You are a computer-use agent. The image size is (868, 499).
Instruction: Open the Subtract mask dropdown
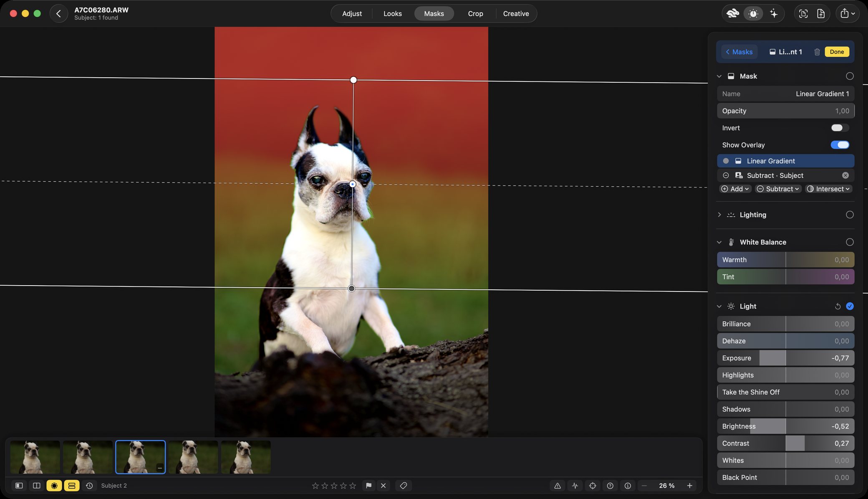pyautogui.click(x=778, y=189)
